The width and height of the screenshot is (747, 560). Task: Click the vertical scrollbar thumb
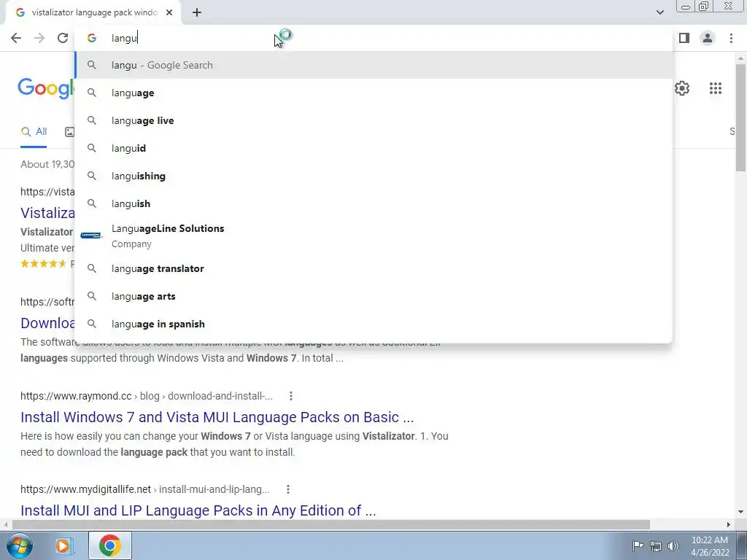tap(741, 117)
